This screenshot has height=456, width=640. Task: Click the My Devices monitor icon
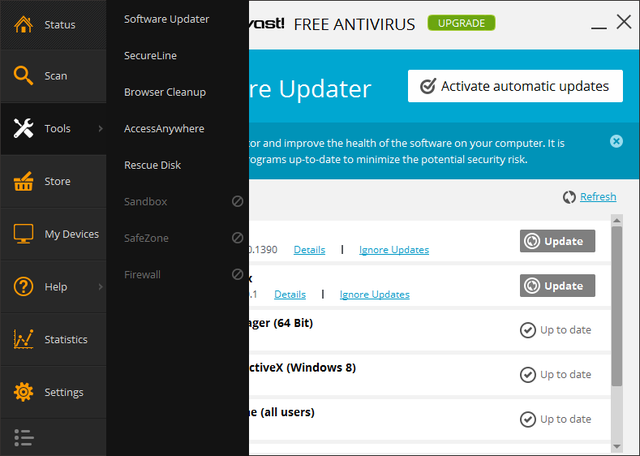click(x=23, y=234)
